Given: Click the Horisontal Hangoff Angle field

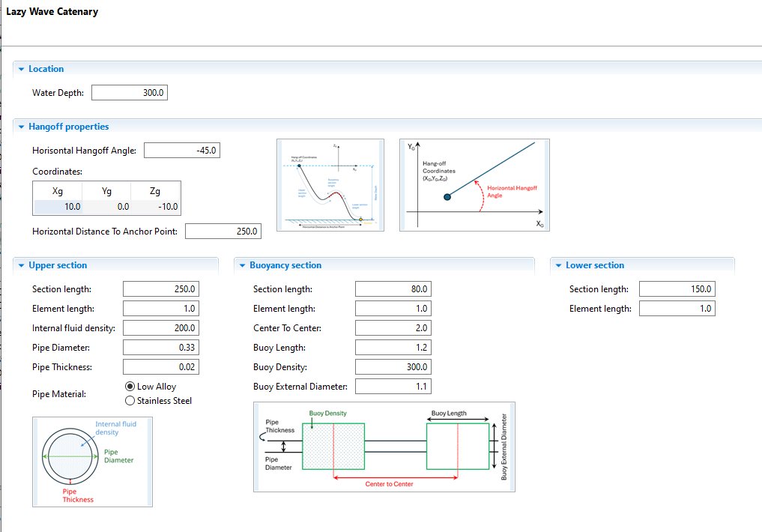Looking at the screenshot, I should (181, 151).
